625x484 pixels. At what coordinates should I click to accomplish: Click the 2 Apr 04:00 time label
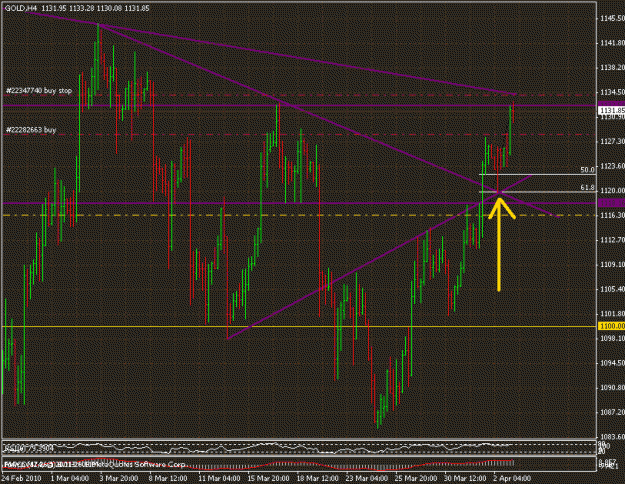(512, 478)
